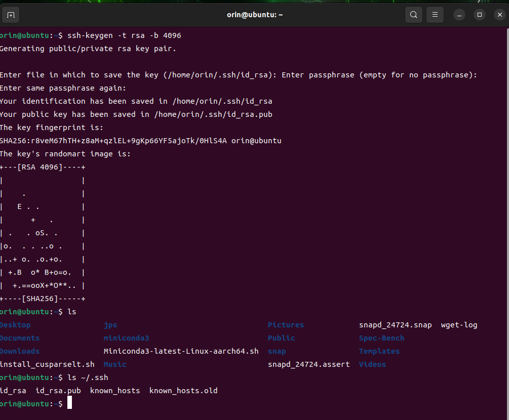Click the cursor at the last prompt
Screen dimensions: 509x420
[69, 403]
